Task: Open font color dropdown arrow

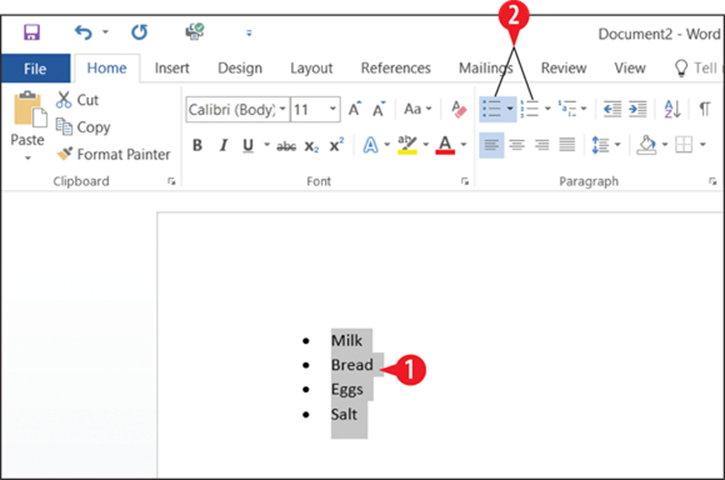Action: (x=463, y=145)
